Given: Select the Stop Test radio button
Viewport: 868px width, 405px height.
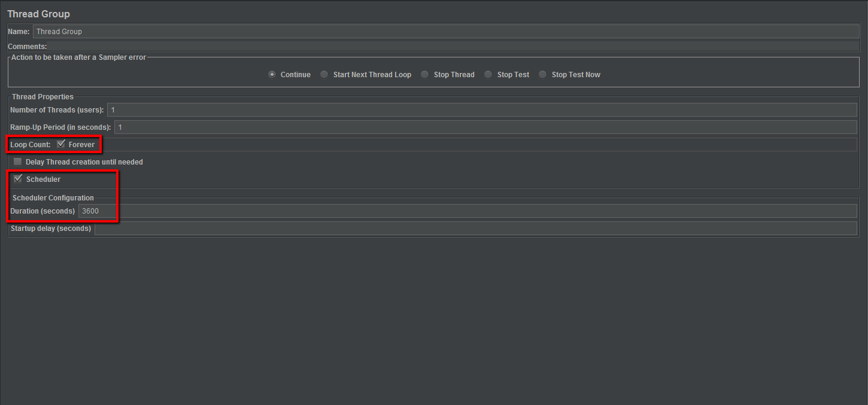Looking at the screenshot, I should click(488, 75).
